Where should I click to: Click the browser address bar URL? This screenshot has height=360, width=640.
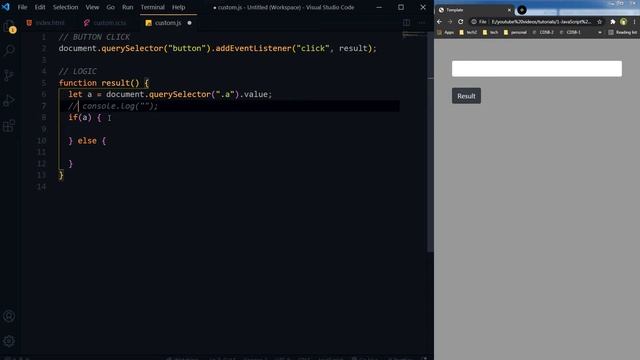click(541, 22)
